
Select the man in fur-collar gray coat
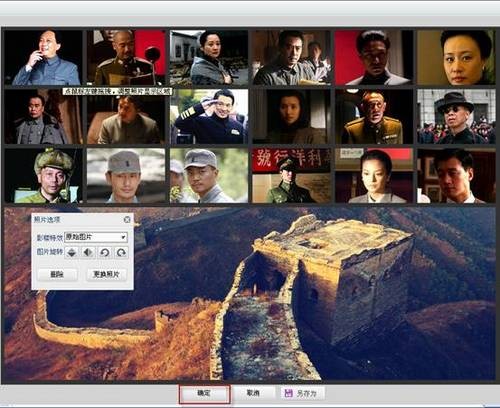[43, 117]
